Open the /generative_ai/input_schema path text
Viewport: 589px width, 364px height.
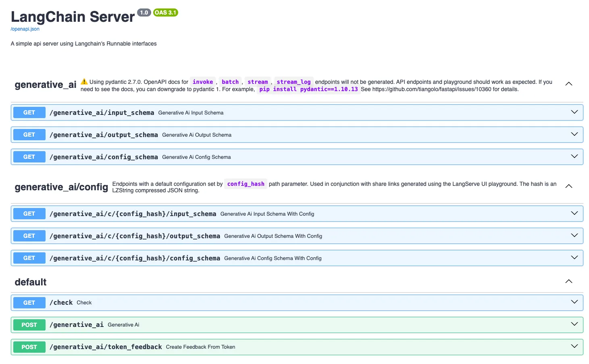point(102,113)
